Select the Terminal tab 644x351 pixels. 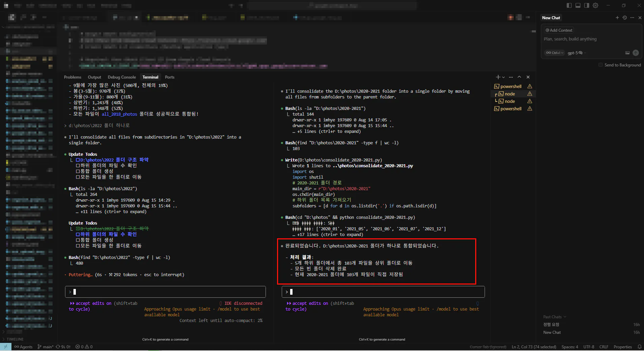(150, 77)
